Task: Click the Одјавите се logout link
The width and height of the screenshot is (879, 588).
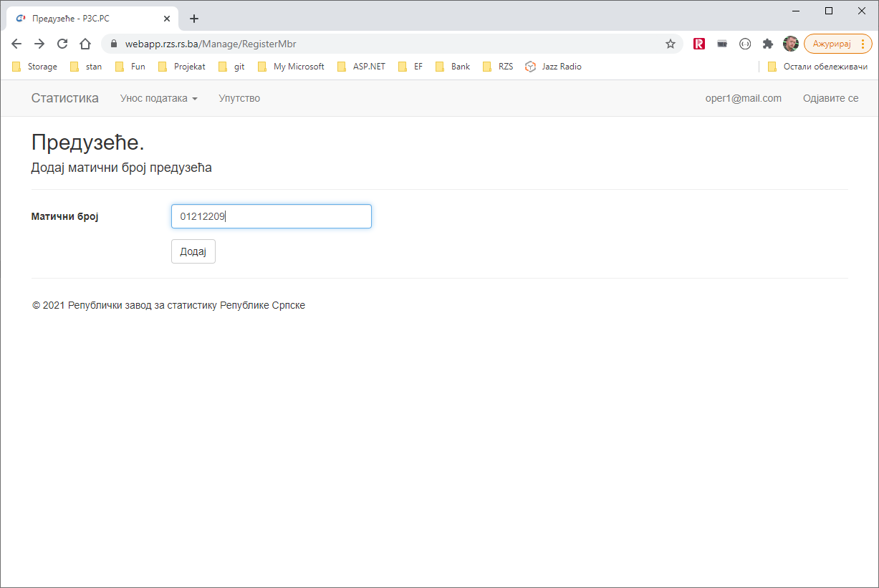Action: click(830, 98)
